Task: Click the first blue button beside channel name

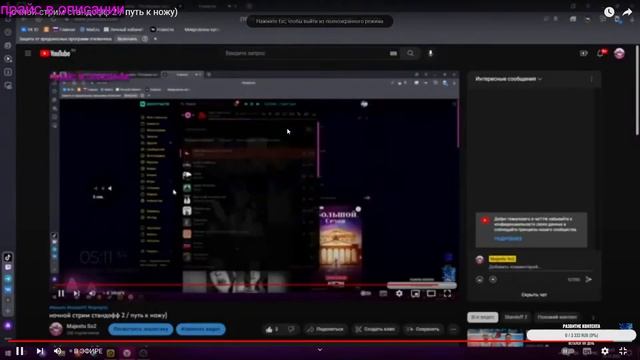Action: (140, 329)
